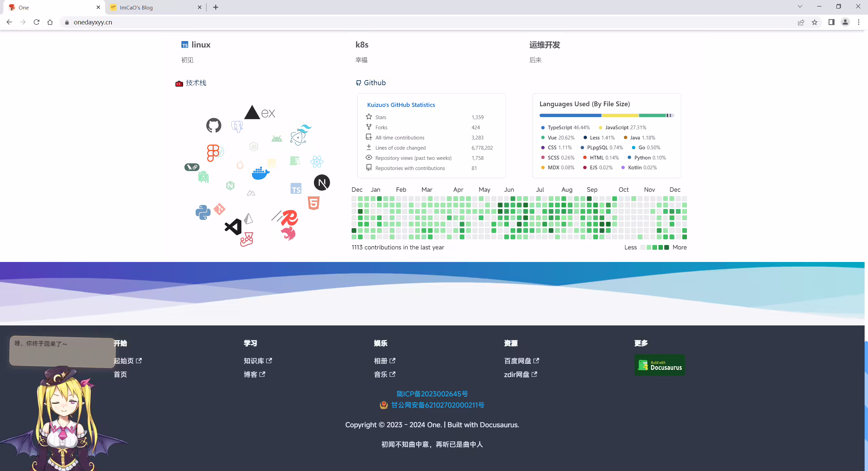This screenshot has width=868, height=471.
Task: Click the '1113 contributions in the last year' text
Action: click(398, 247)
